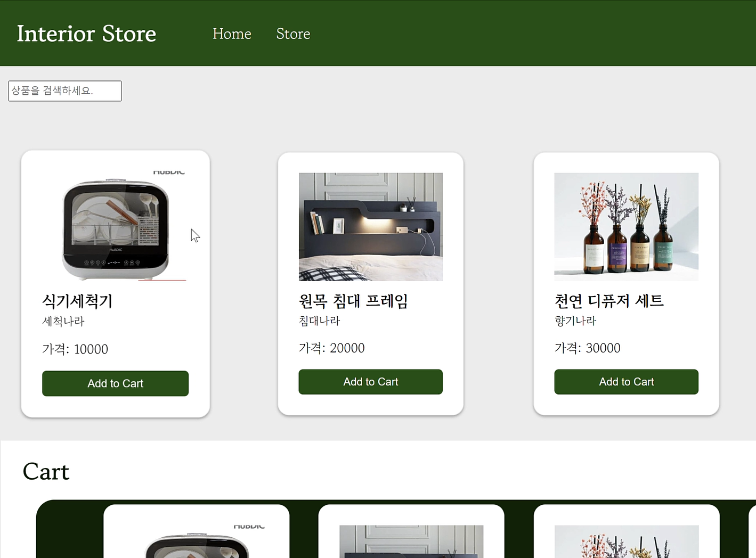
Task: Click the 침대나라 brand name
Action: 319,321
